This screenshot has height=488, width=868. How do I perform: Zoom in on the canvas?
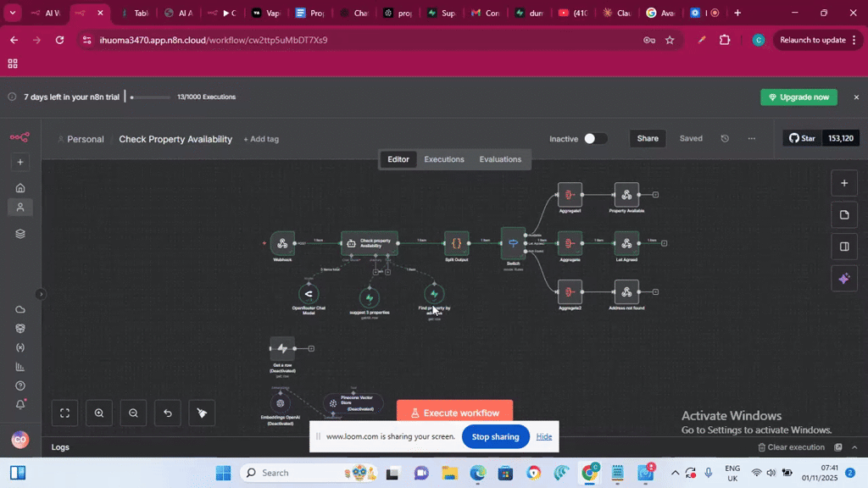[99, 413]
